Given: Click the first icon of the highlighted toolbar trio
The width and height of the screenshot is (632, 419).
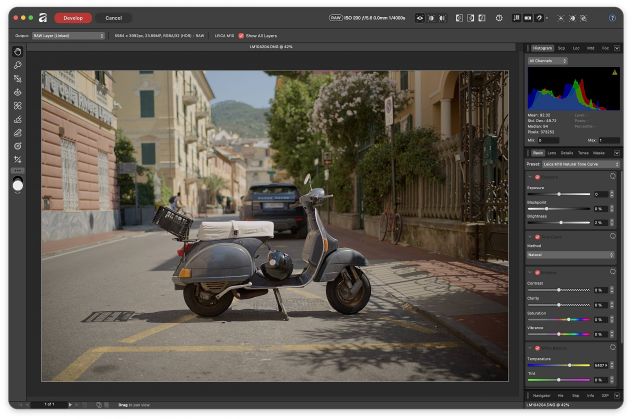Looking at the screenshot, I should 516,18.
